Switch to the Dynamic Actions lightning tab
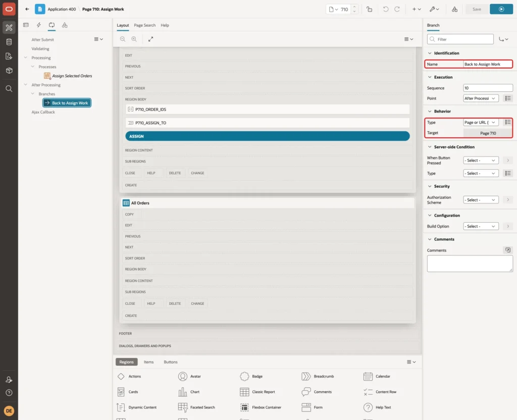This screenshot has width=517, height=420. (x=38, y=25)
